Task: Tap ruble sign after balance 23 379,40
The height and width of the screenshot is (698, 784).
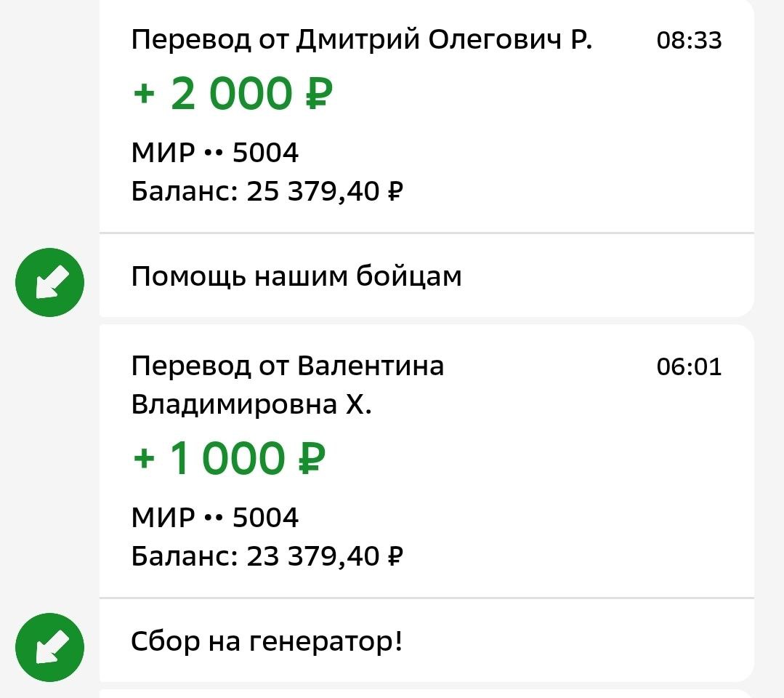Action: pos(395,555)
